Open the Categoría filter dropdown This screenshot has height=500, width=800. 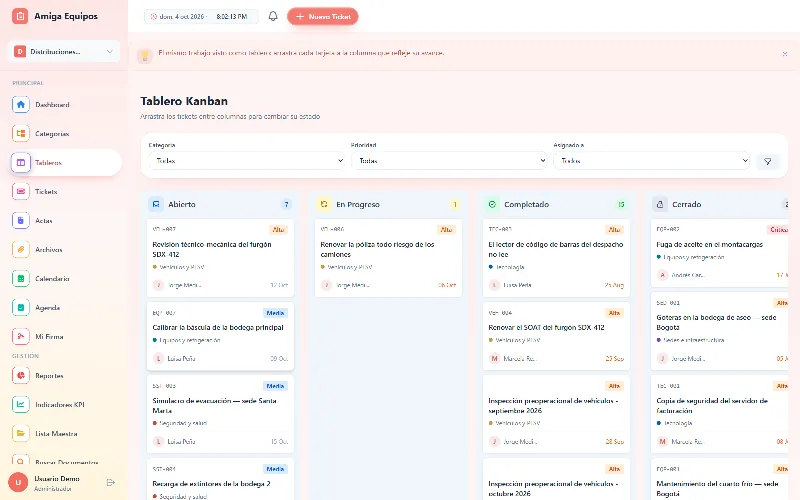coord(247,161)
